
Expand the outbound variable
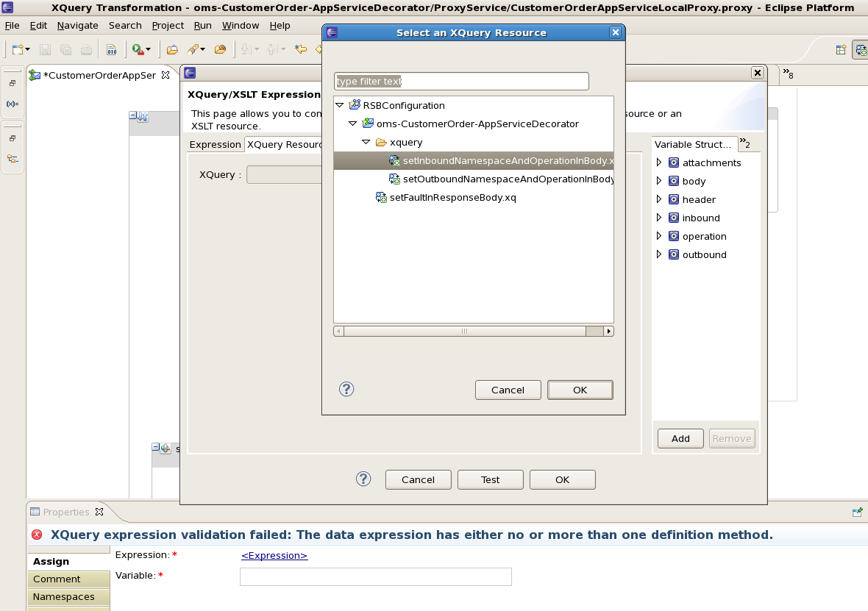659,254
